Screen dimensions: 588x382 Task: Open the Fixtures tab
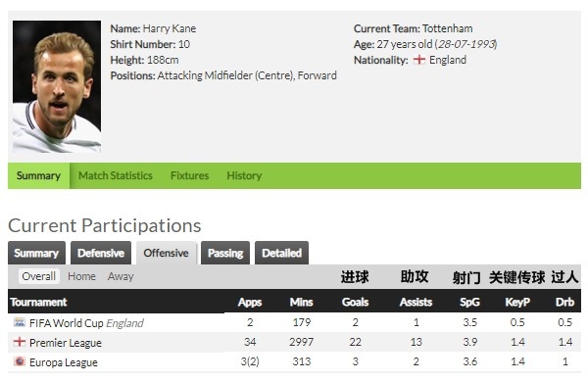pyautogui.click(x=189, y=175)
